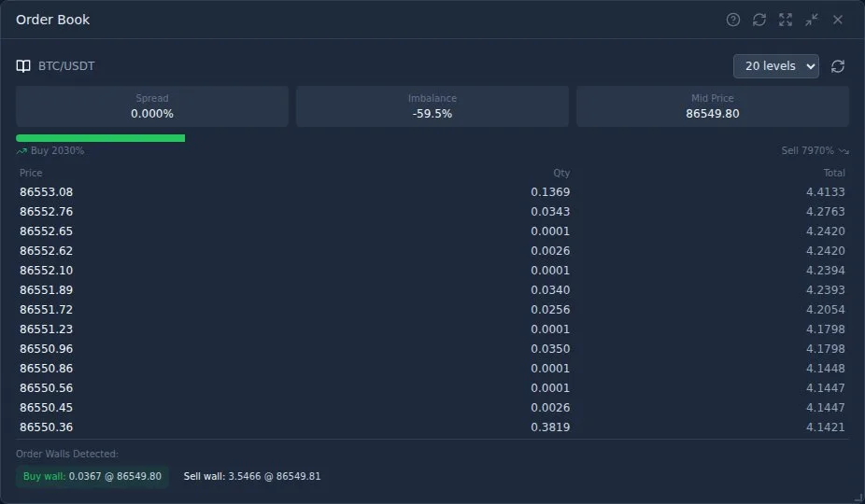Image resolution: width=865 pixels, height=504 pixels.
Task: Select price 86550.45 row
Action: pyautogui.click(x=432, y=408)
